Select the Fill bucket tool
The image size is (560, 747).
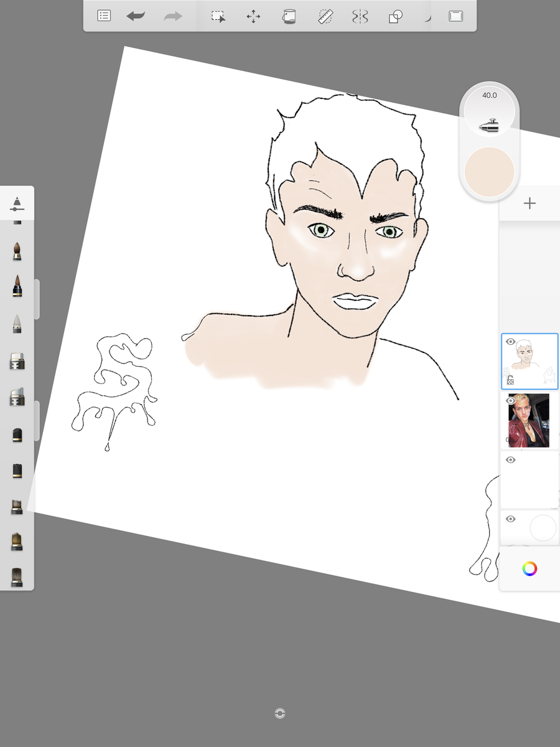[x=289, y=16]
